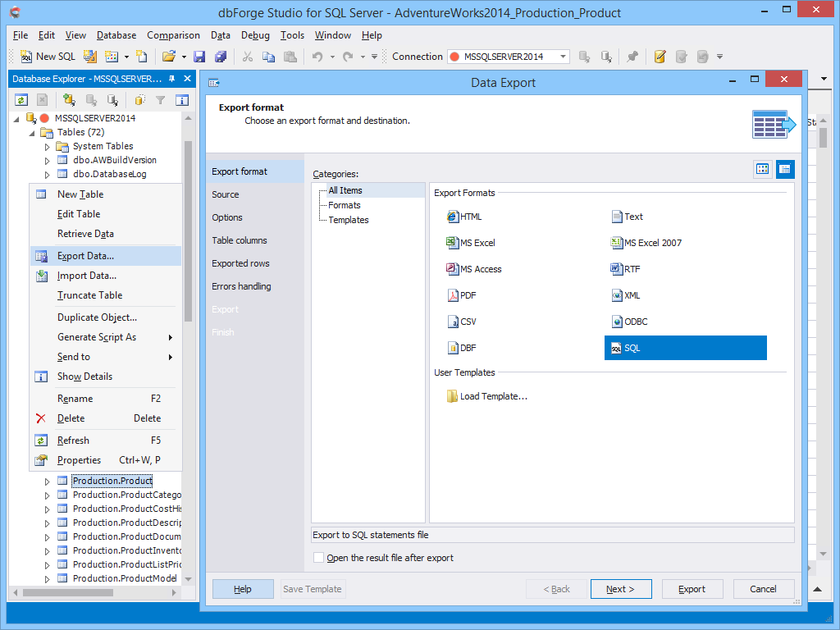Select the Templates category
The width and height of the screenshot is (840, 630).
click(349, 220)
